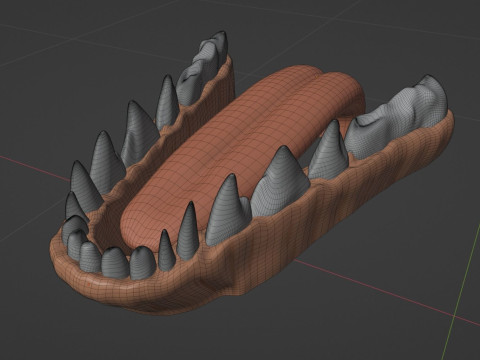Select the rear molar cluster behind the tongue
480x360 pixels.
coord(202,68)
